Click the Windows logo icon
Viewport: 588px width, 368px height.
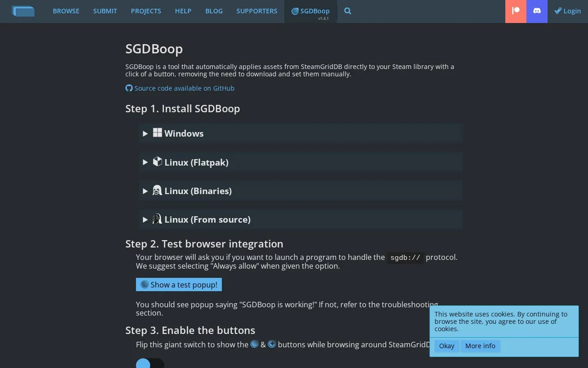(158, 132)
